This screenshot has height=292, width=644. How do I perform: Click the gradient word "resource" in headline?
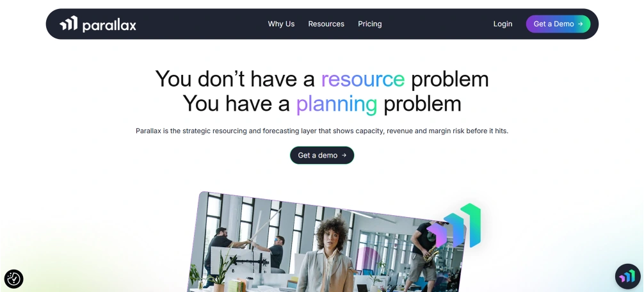(363, 78)
